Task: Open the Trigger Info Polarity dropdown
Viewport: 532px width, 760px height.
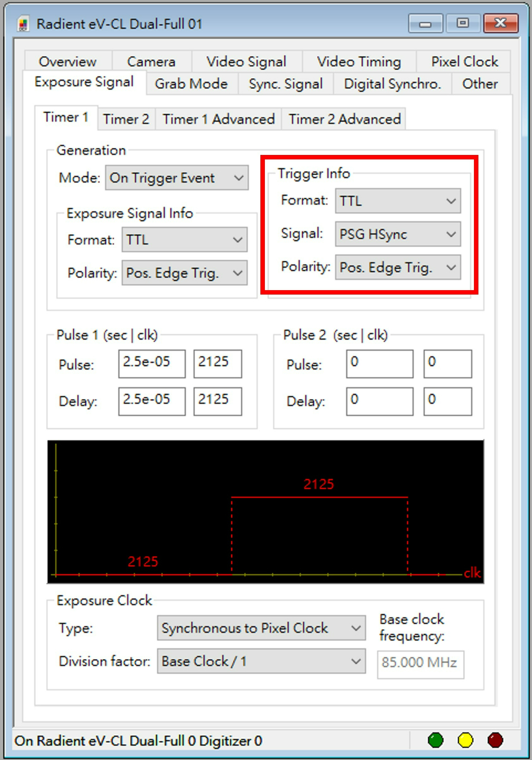Action: (398, 268)
